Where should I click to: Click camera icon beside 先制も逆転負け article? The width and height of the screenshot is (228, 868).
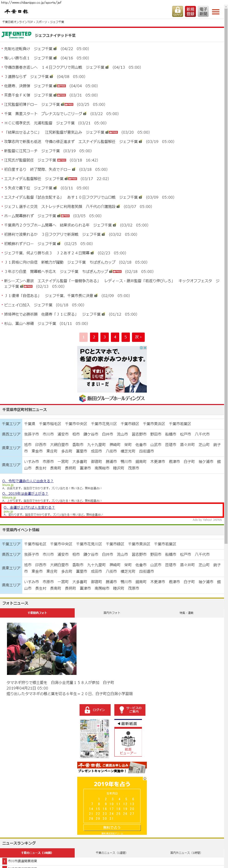click(x=55, y=49)
